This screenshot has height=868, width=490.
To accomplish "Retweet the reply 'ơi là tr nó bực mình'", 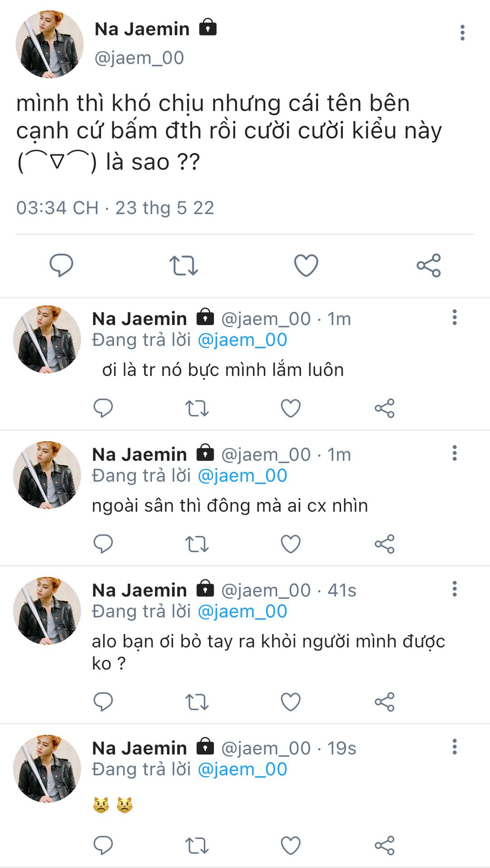I will (x=197, y=408).
